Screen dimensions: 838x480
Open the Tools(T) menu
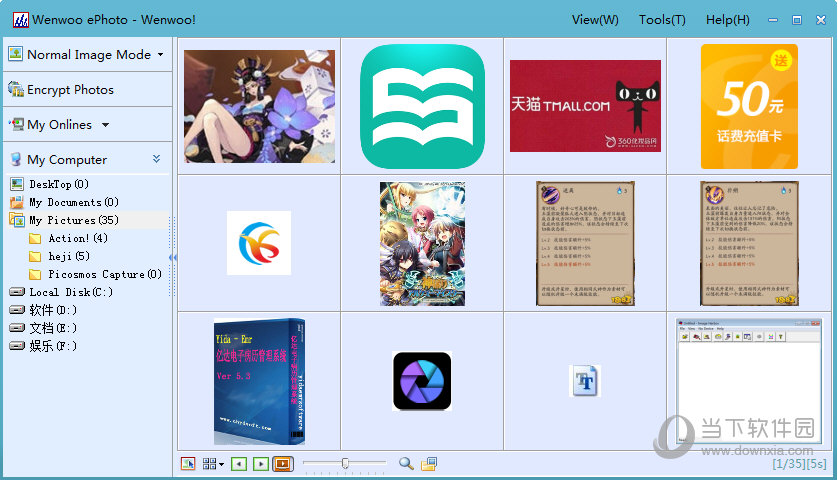click(662, 20)
